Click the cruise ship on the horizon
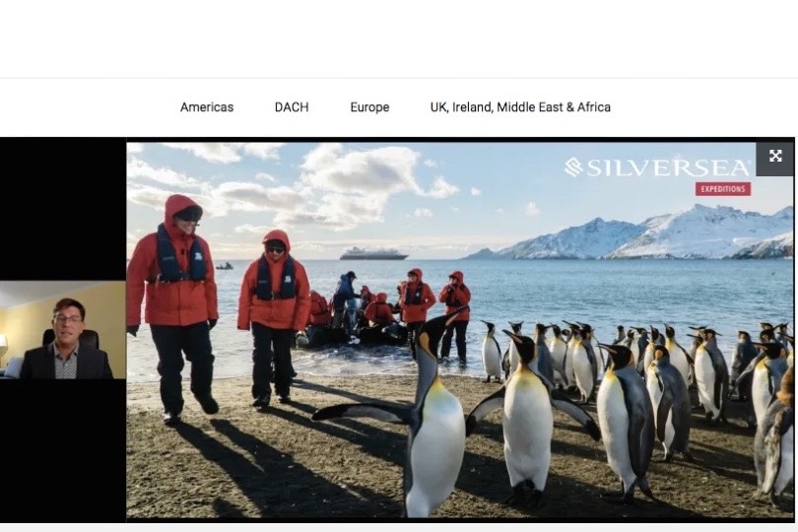Image resolution: width=798 pixels, height=532 pixels. click(373, 253)
